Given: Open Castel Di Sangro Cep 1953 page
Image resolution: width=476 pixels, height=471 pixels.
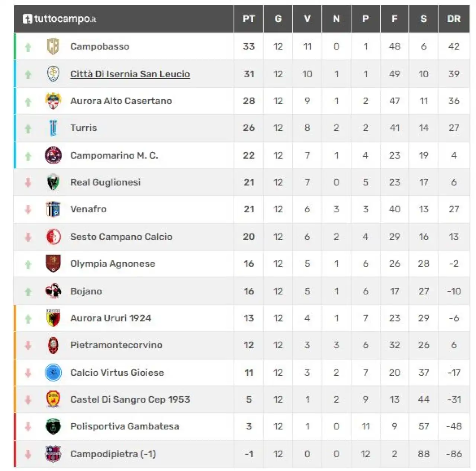Looking at the screenshot, I should tap(130, 400).
